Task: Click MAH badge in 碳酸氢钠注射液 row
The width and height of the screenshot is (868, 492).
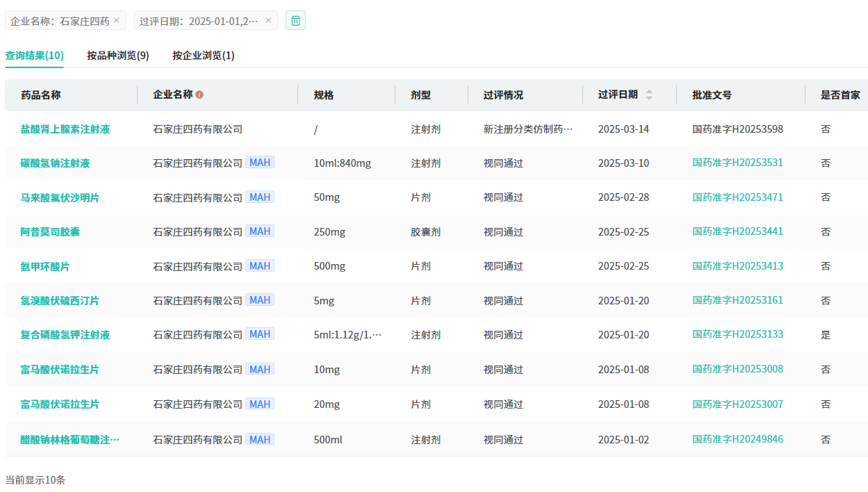Action: pyautogui.click(x=260, y=163)
